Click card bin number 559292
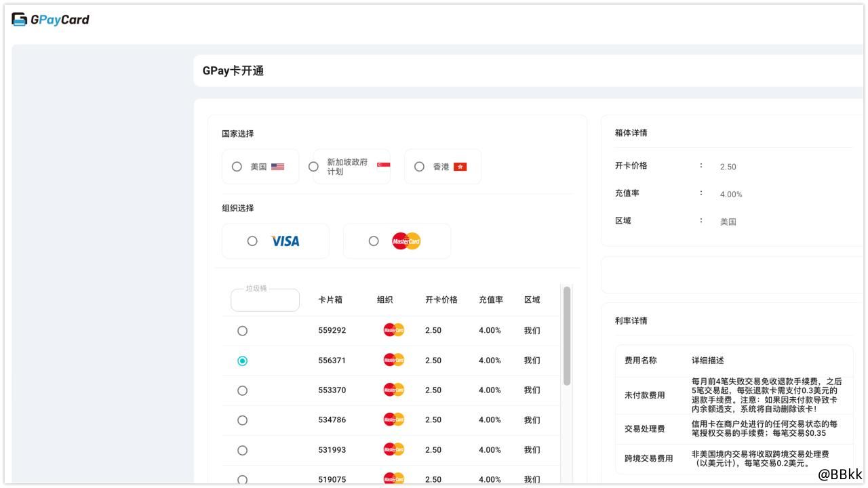The width and height of the screenshot is (868, 488). pos(332,331)
